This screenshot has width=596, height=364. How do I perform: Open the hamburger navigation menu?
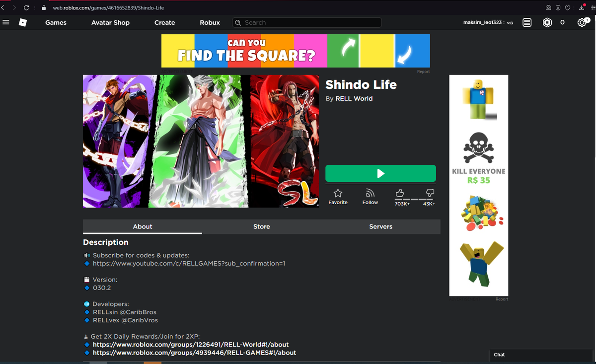[x=6, y=22]
